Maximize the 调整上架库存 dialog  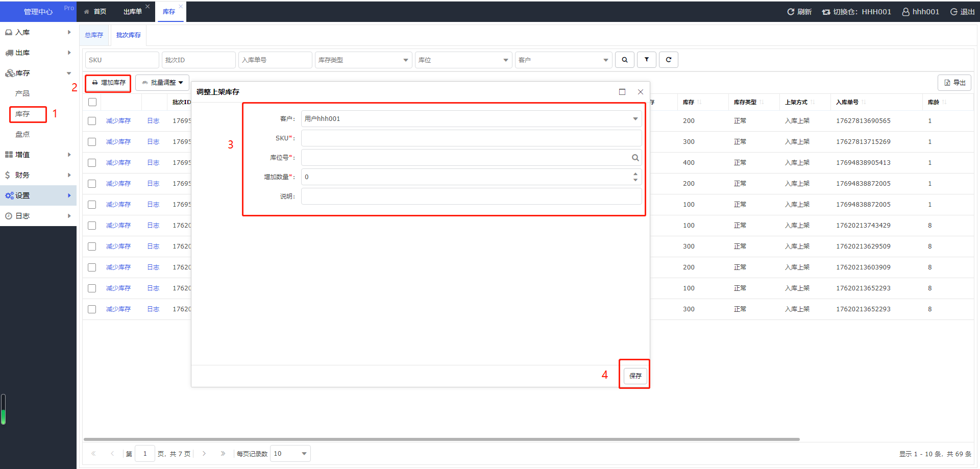(x=622, y=92)
